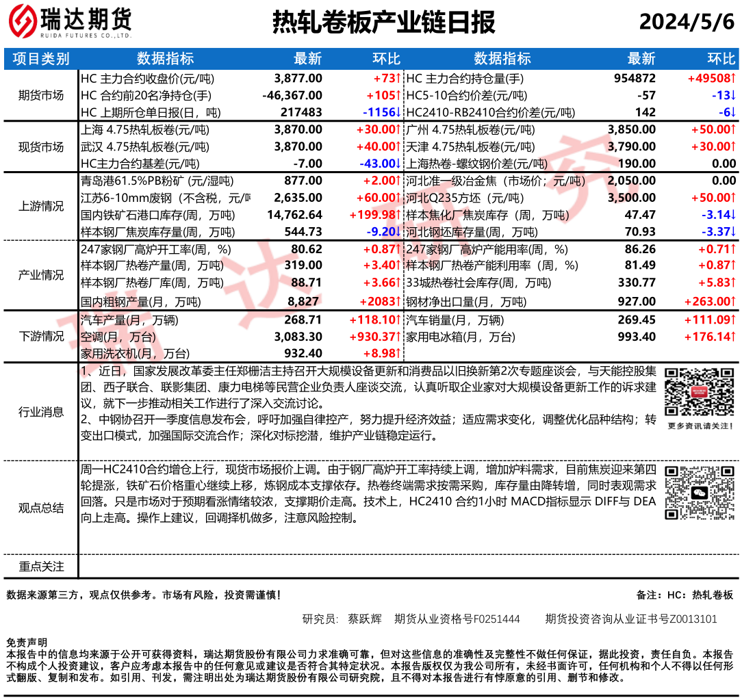
Task: Click the 样本钢厂热卷厂库 value 88.71
Action: pos(307,283)
